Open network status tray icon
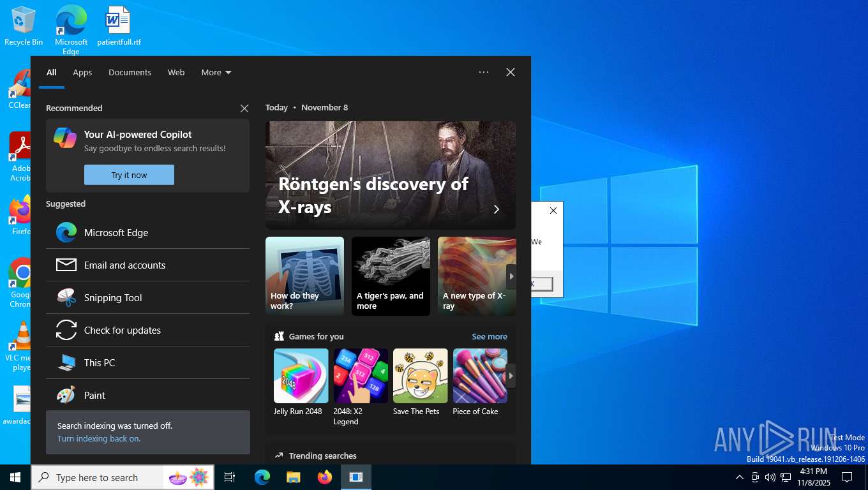This screenshot has width=868, height=490. [786, 477]
